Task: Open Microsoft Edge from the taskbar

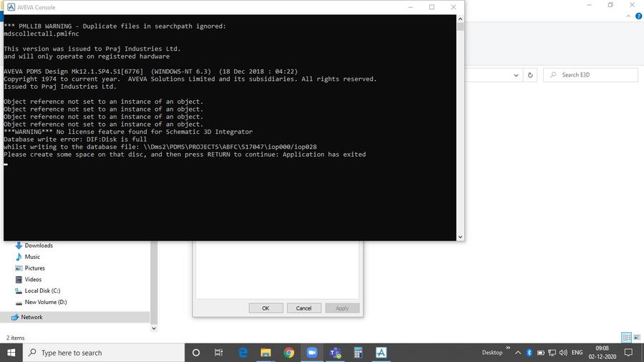Action: (243, 353)
